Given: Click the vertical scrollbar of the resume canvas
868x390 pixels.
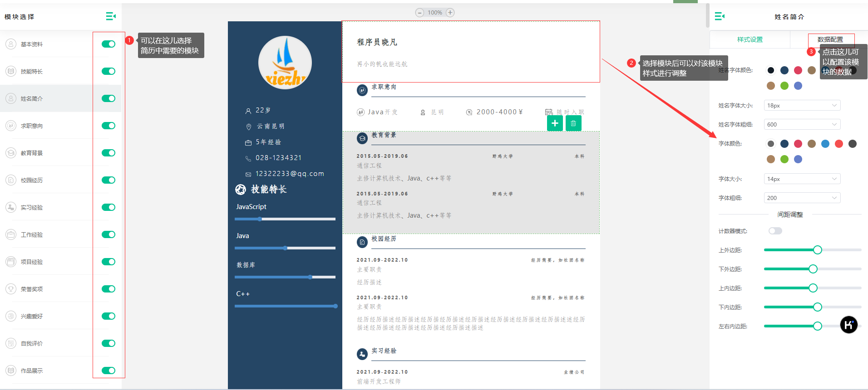Looking at the screenshot, I should pyautogui.click(x=707, y=15).
